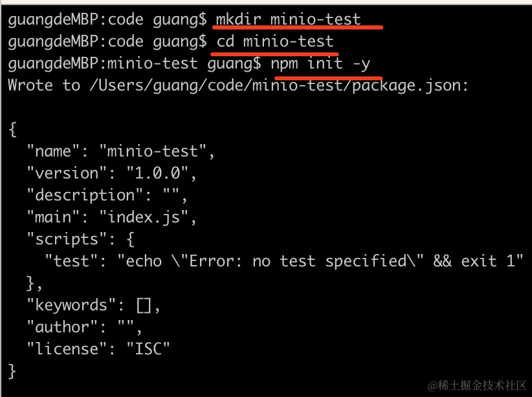The width and height of the screenshot is (532, 397).
Task: Click the scripts closing brace with comma
Action: click(x=34, y=283)
